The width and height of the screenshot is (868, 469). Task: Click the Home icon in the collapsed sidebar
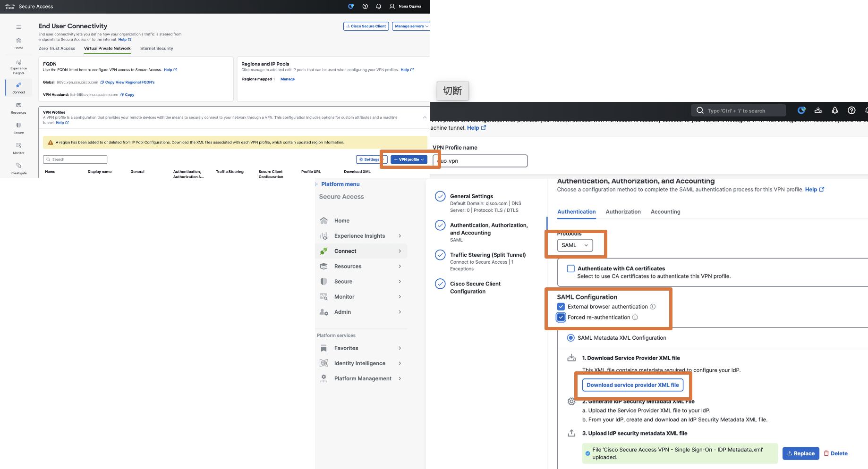click(x=18, y=41)
